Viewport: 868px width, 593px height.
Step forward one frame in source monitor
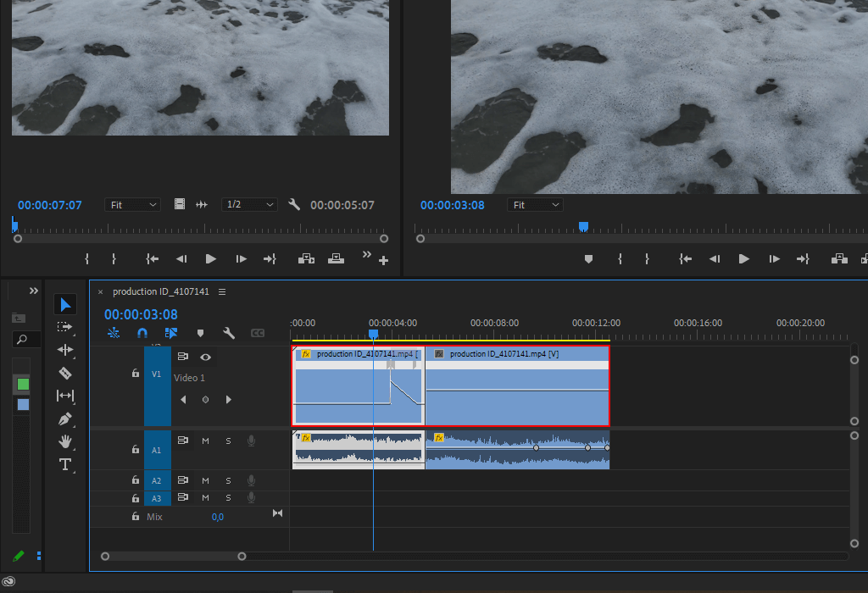(x=241, y=259)
